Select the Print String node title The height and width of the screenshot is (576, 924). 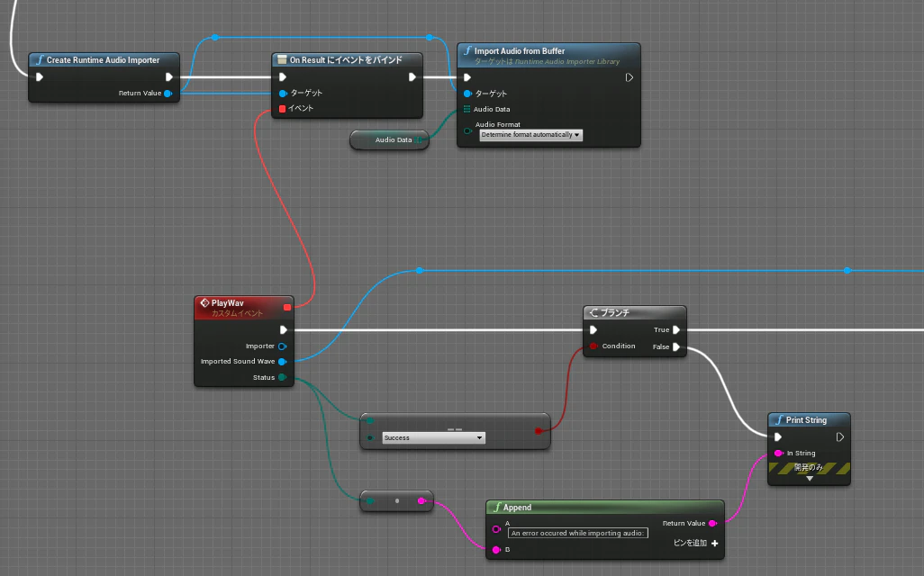[x=806, y=420]
